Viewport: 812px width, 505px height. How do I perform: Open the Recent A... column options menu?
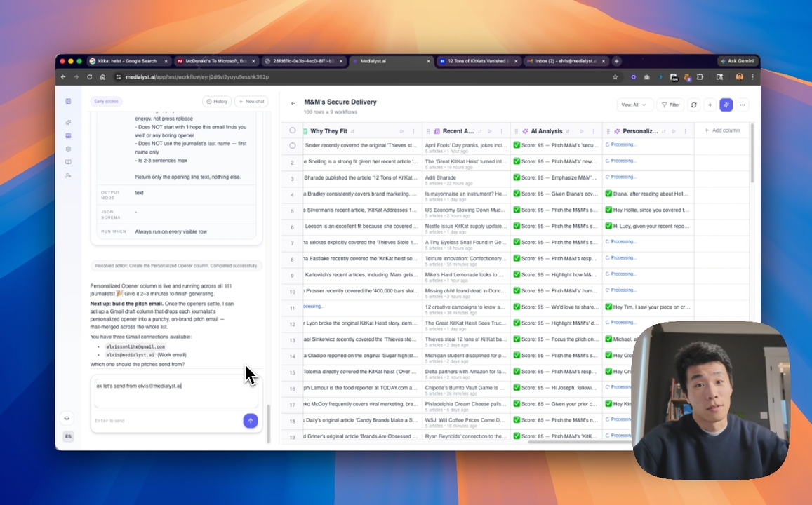point(501,131)
